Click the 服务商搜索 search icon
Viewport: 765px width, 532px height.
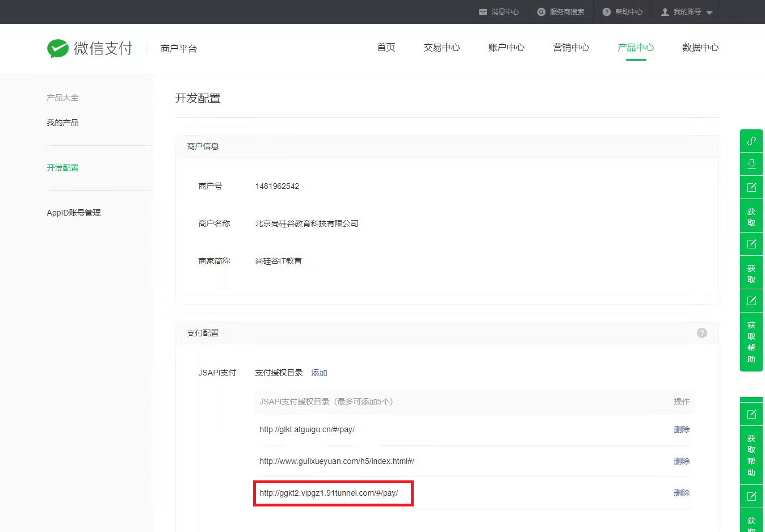[541, 12]
